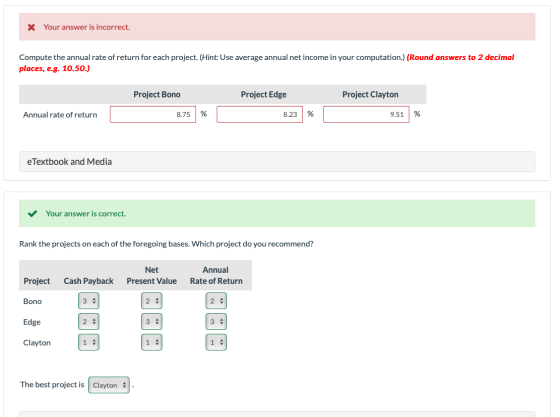Click the 'Your answer is incorrect.' message
Viewport: 560px width, 417px height.
coord(87,27)
